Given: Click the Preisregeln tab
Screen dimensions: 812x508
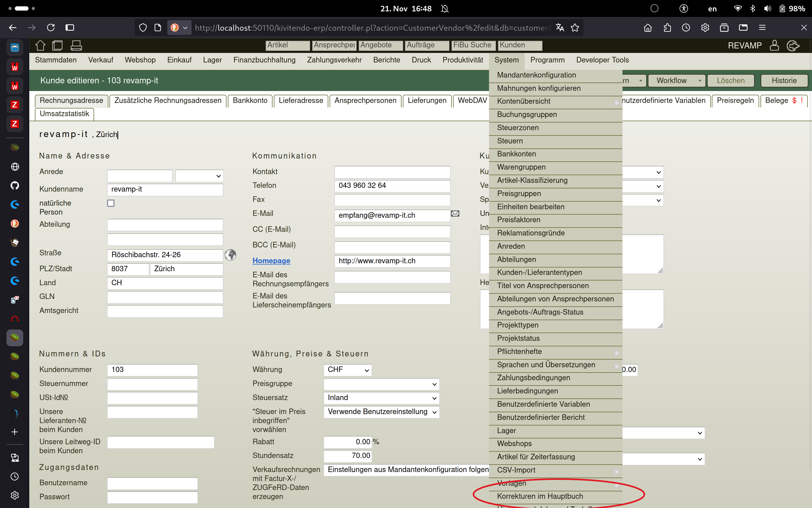Looking at the screenshot, I should click(x=735, y=101).
